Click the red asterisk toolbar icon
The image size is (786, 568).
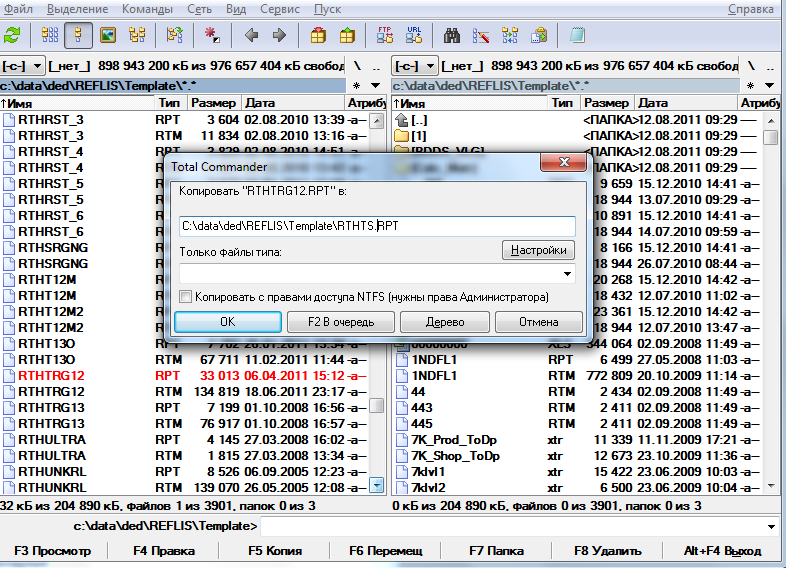coord(212,35)
